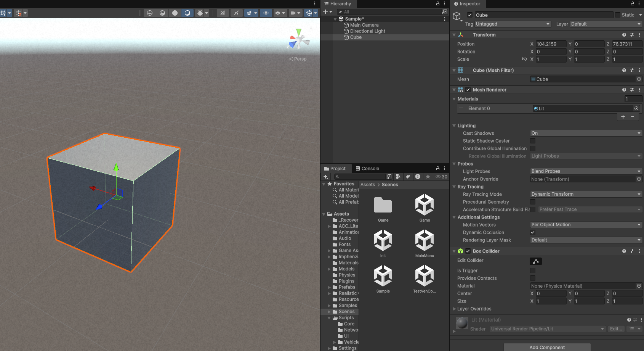Expand the Prefabs folder
This screenshot has height=351, width=644.
coord(329,287)
